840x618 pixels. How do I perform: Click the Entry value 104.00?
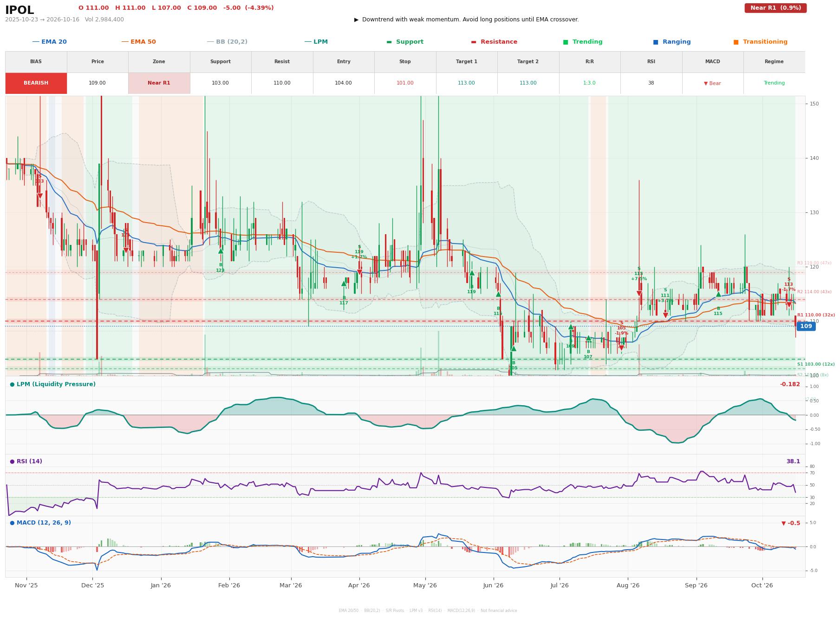(x=344, y=83)
